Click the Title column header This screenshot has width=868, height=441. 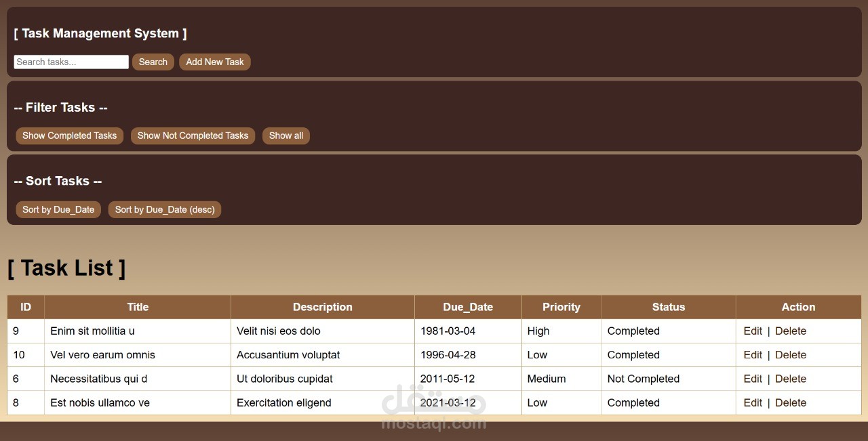[x=138, y=307]
